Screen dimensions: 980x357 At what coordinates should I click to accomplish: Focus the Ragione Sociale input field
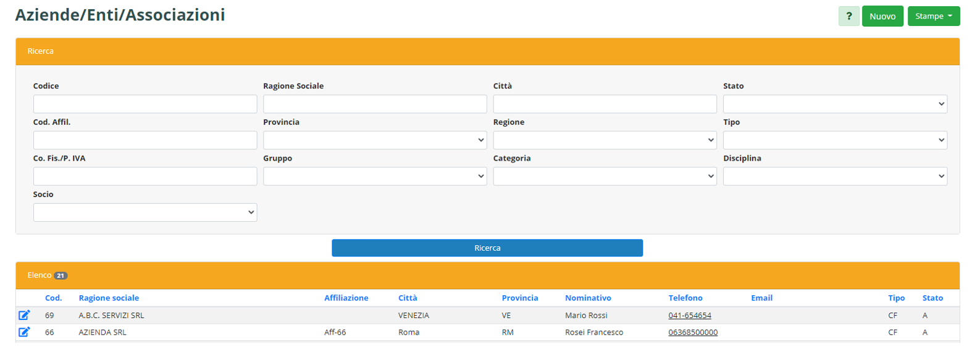tap(374, 104)
